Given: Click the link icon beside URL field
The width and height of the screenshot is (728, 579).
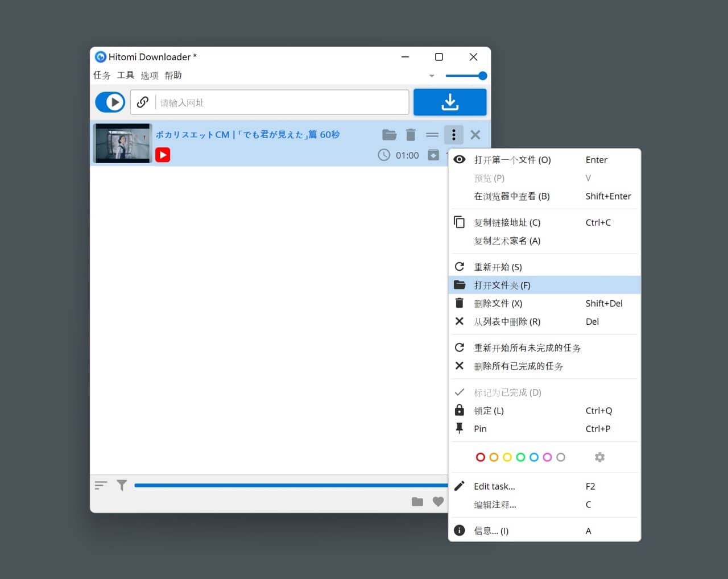Looking at the screenshot, I should [x=143, y=102].
